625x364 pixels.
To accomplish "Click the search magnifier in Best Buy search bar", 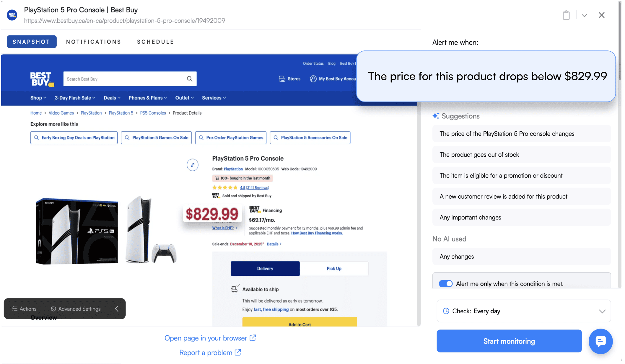I will tap(189, 79).
